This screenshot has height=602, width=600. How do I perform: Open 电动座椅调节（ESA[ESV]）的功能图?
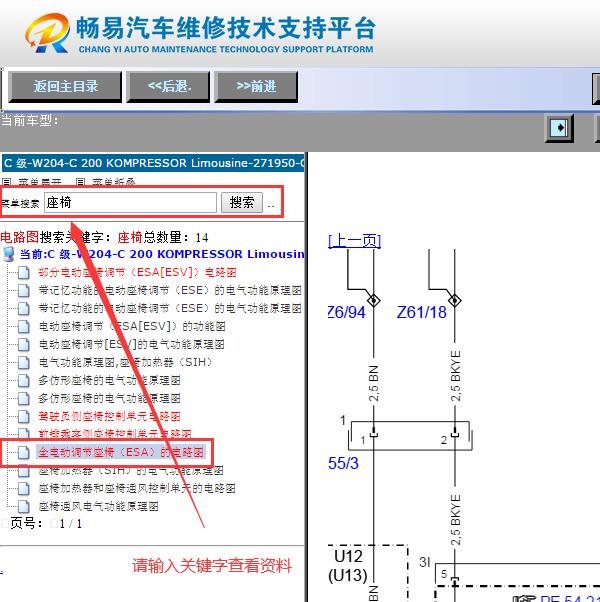click(x=132, y=326)
